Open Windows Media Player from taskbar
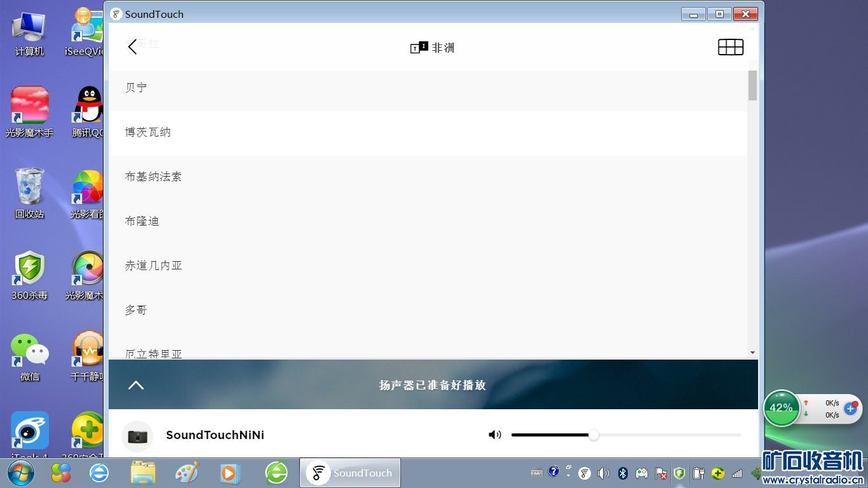Viewport: 868px width, 488px height. [230, 473]
